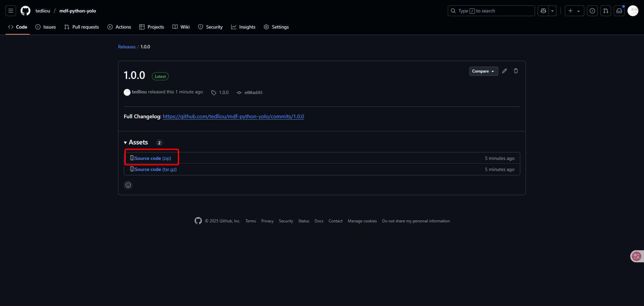Click the search input field
Image resolution: width=644 pixels, height=306 pixels.
[491, 11]
